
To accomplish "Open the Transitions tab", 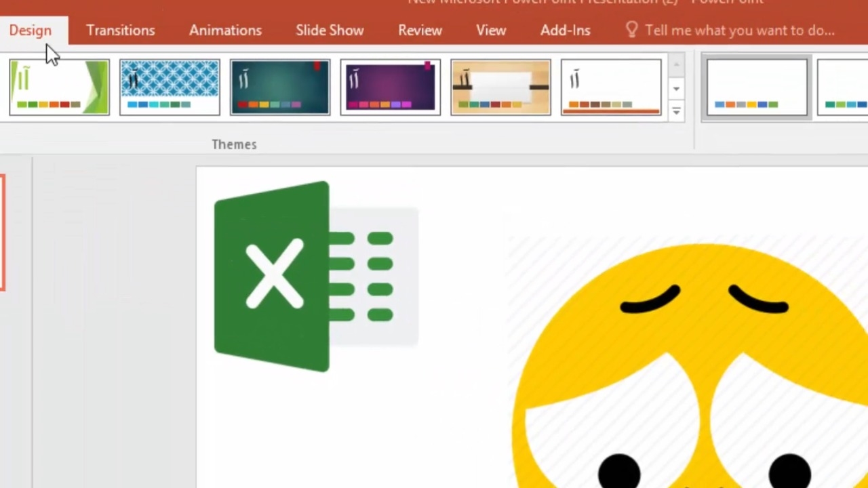I will [x=121, y=30].
